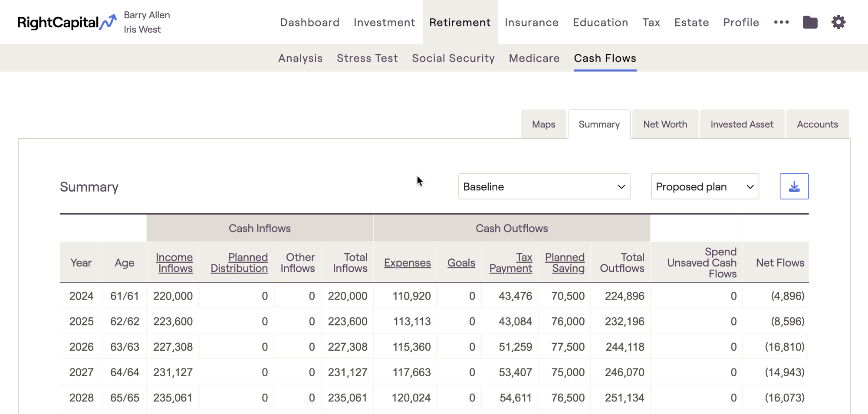Viewport: 868px width, 414px height.
Task: Open the Investment menu
Action: pyautogui.click(x=384, y=22)
